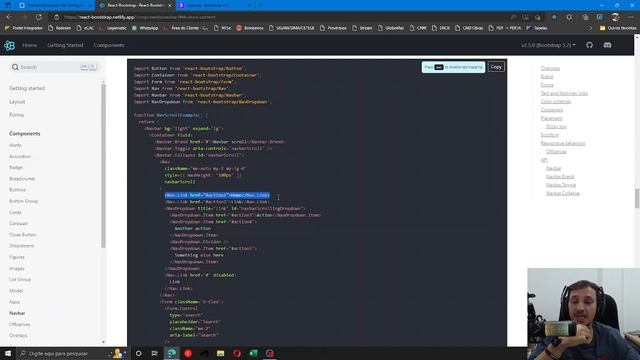The width and height of the screenshot is (640, 360).
Task: Jump to Overview in the page contents
Action: (x=550, y=68)
